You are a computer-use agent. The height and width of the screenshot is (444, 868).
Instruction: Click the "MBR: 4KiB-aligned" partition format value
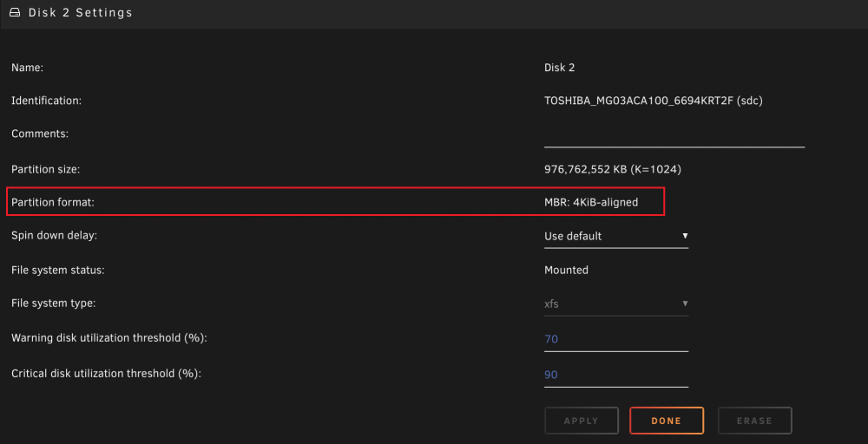[591, 202]
